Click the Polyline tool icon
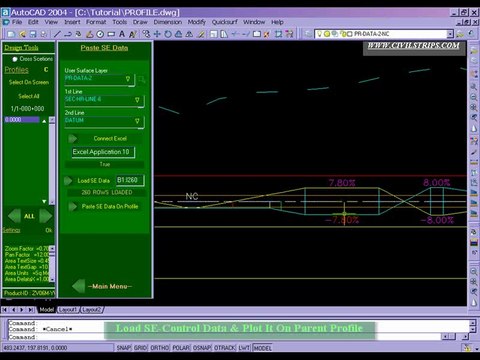The height and width of the screenshot is (360, 480). tap(68, 34)
